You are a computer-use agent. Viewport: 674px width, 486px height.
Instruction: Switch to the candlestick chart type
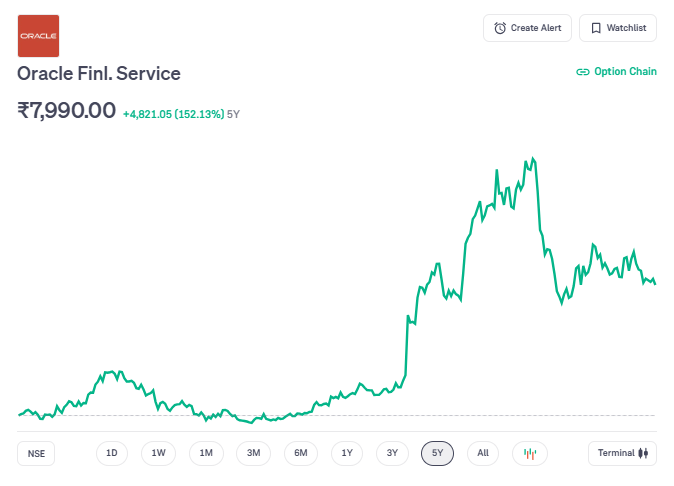530,453
